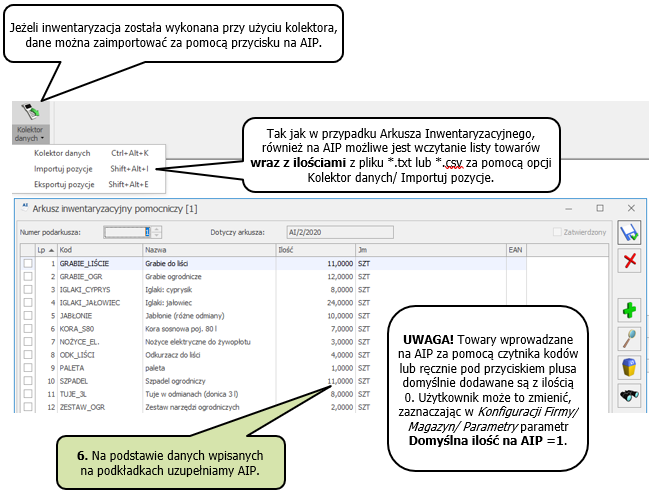Image resolution: width=661 pixels, height=502 pixels.
Task: Select the cell Kora sosnowa poj. 80 l
Action: 209,329
